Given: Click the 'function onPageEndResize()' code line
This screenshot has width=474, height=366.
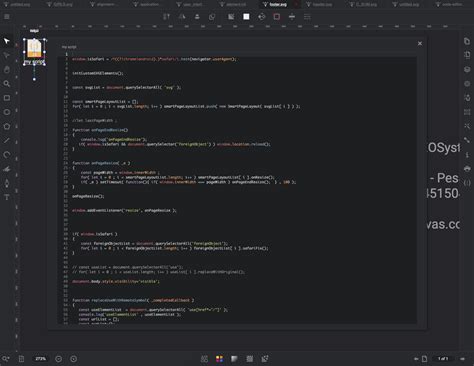Looking at the screenshot, I should [100, 130].
